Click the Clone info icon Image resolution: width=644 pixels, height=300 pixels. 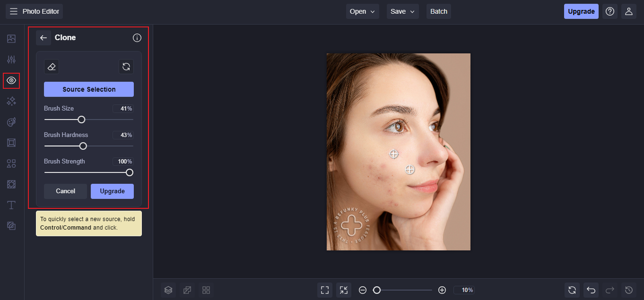coord(137,38)
